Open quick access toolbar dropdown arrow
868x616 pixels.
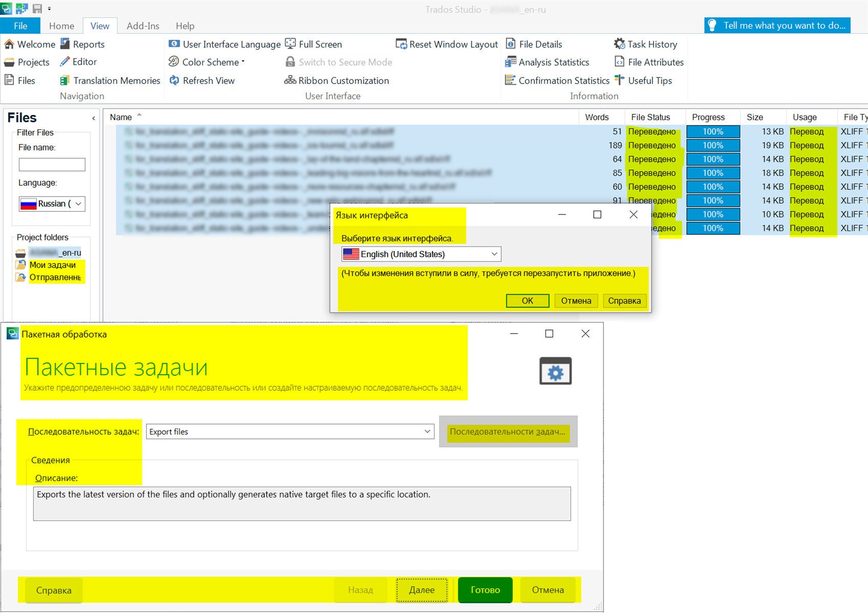click(x=49, y=9)
